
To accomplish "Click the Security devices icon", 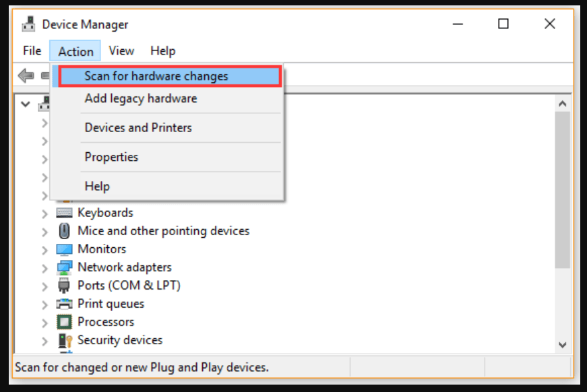I will click(65, 339).
